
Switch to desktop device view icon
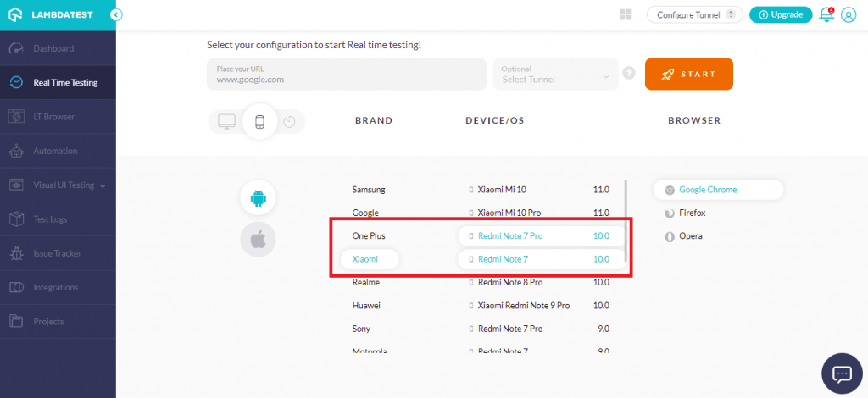[227, 121]
